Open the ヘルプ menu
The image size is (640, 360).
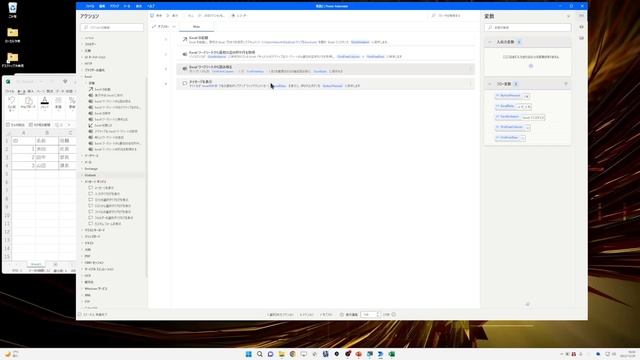point(151,6)
